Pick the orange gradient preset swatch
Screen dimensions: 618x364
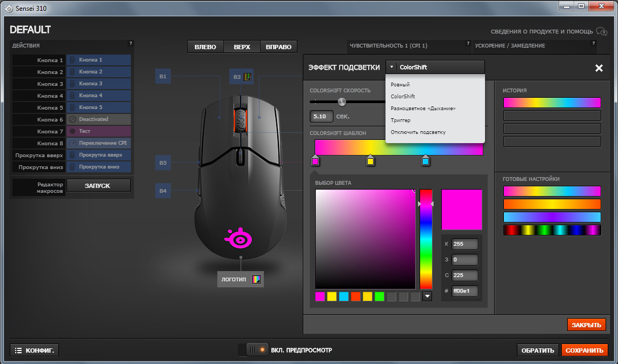click(x=552, y=204)
